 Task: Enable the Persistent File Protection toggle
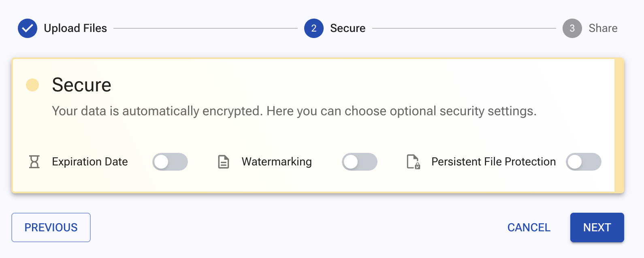coord(583,162)
